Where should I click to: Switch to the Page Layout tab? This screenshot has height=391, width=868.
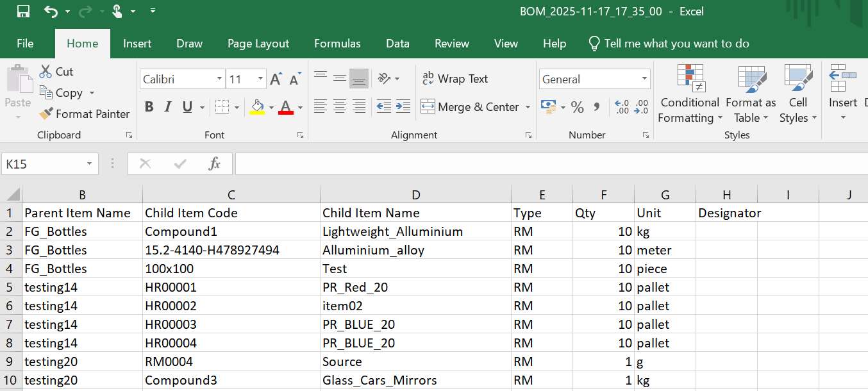(x=258, y=44)
